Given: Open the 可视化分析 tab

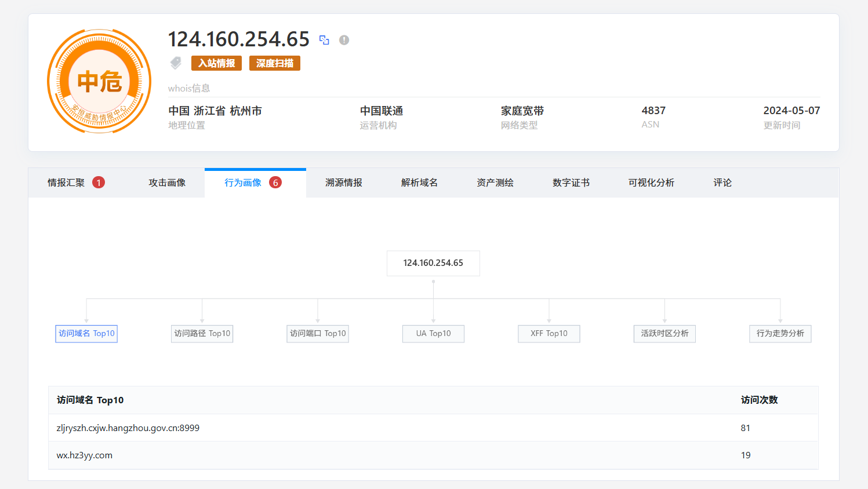Looking at the screenshot, I should [651, 183].
